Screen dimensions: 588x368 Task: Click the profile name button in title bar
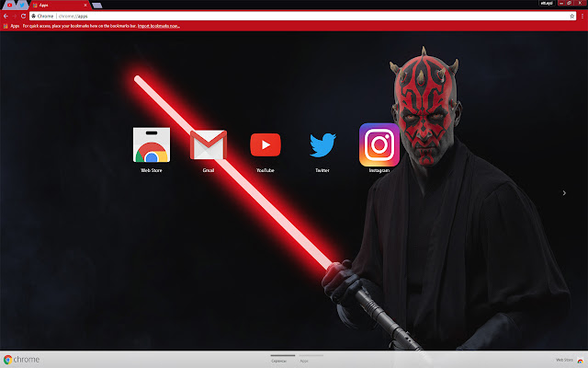(547, 3)
